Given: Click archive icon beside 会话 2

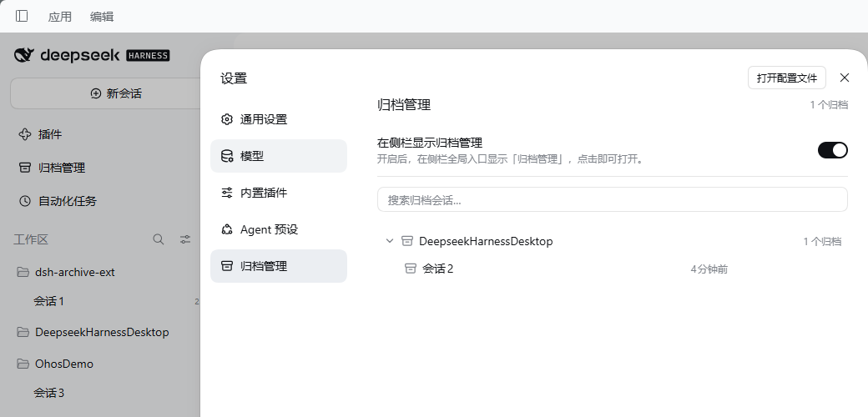Looking at the screenshot, I should [410, 269].
